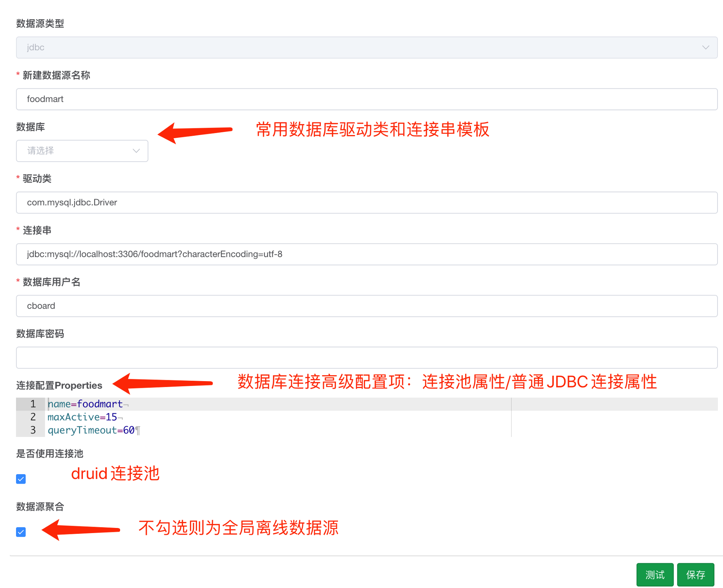The height and width of the screenshot is (588, 723).
Task: Expand the 数据库 请选择 dropdown
Action: point(82,151)
